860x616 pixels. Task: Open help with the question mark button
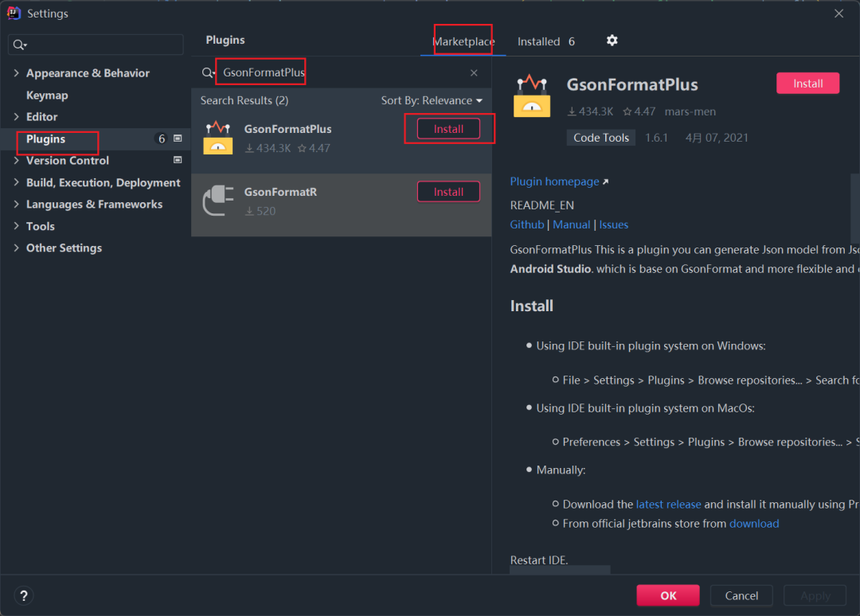24,596
